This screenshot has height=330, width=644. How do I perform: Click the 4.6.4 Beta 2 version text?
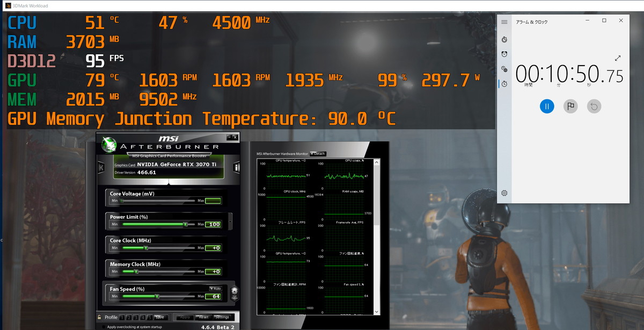pyautogui.click(x=217, y=327)
